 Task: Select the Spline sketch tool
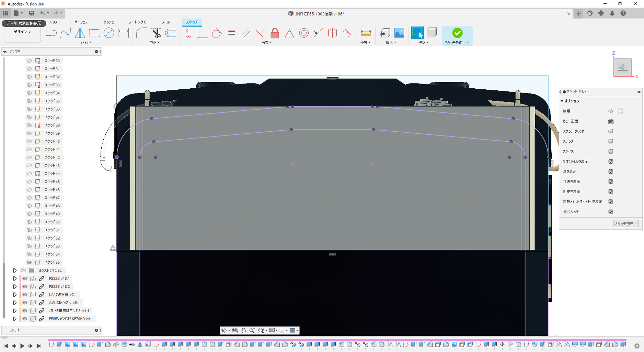tap(66, 33)
